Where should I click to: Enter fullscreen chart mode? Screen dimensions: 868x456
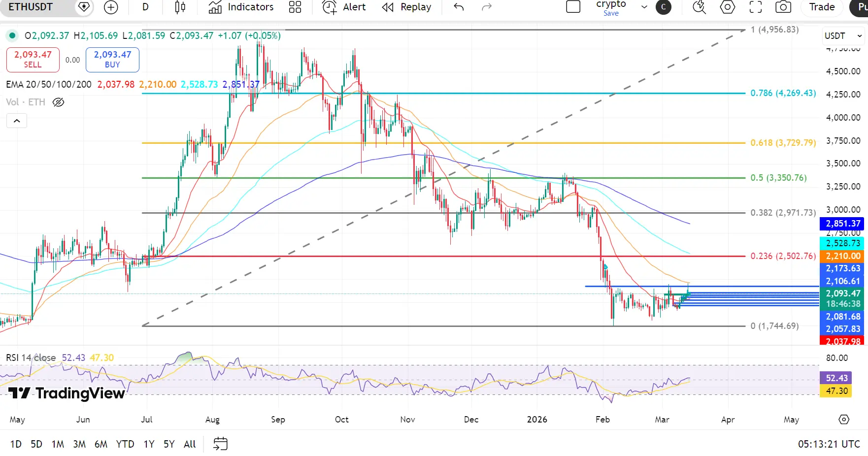(x=755, y=7)
